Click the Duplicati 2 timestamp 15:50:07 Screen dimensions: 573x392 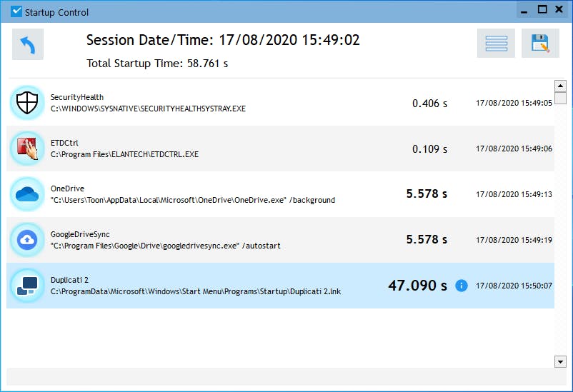click(514, 286)
